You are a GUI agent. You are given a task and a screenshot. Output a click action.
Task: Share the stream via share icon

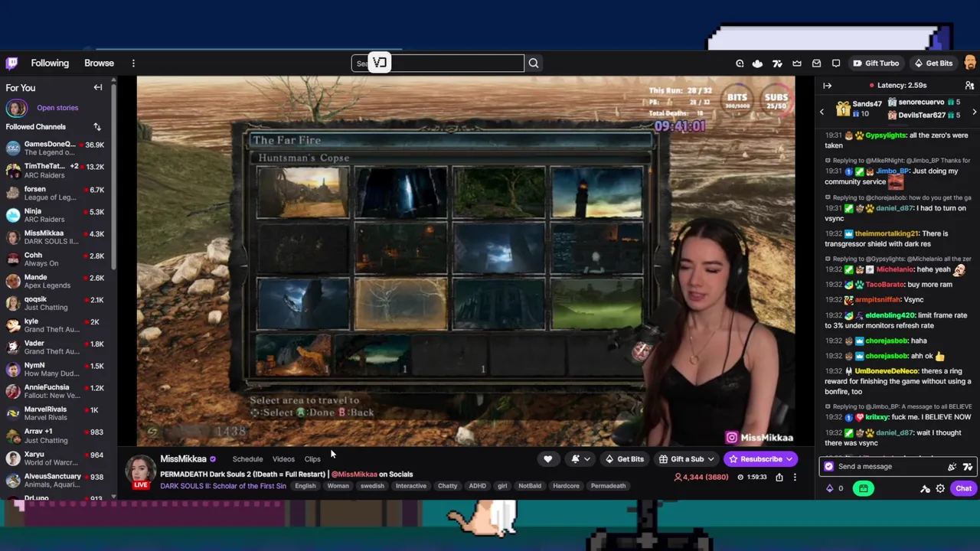[x=779, y=478]
